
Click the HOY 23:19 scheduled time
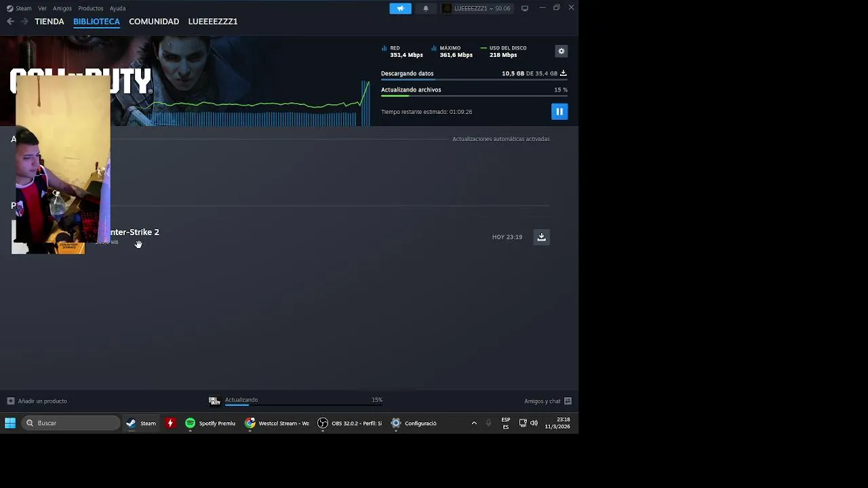pos(507,237)
